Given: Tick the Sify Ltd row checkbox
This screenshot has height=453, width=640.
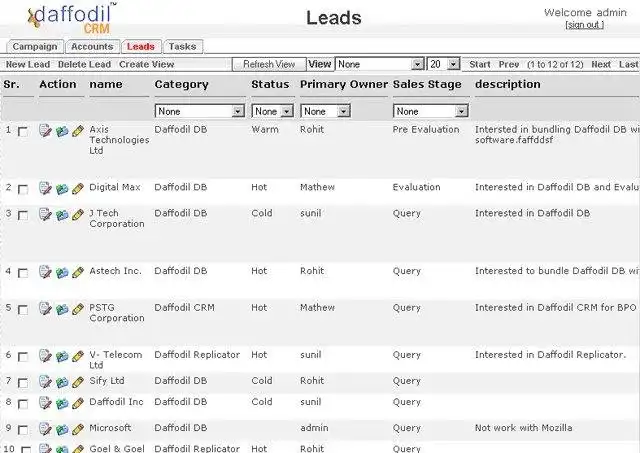Looking at the screenshot, I should click(x=23, y=383).
